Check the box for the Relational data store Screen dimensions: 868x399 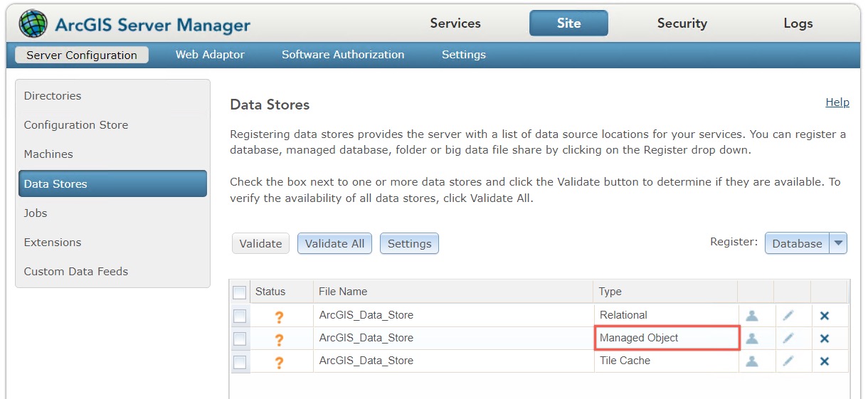coord(240,316)
